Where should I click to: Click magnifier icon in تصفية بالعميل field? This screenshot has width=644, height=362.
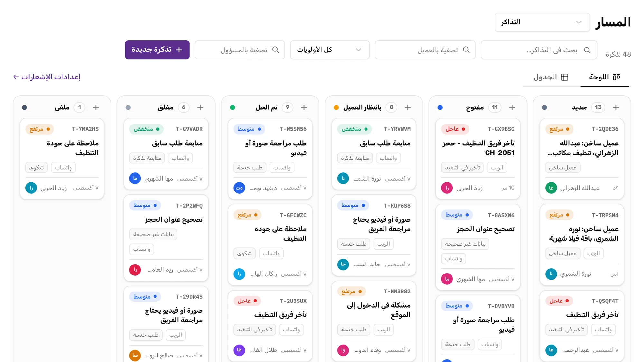tap(466, 50)
